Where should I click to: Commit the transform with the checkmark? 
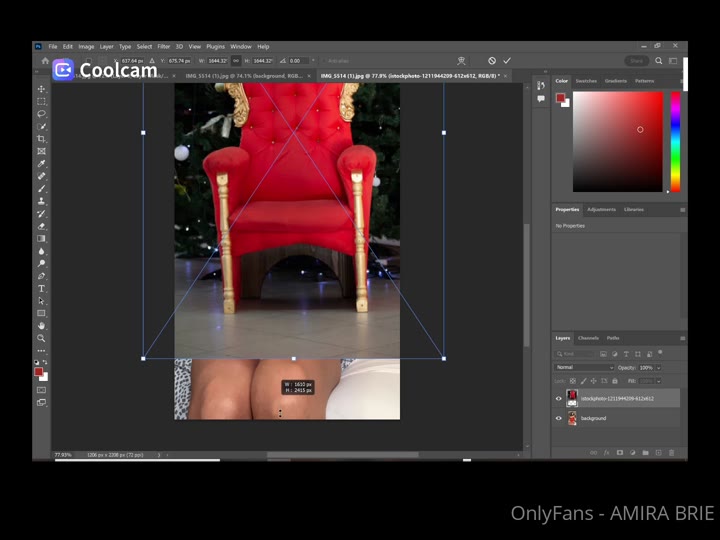(507, 61)
